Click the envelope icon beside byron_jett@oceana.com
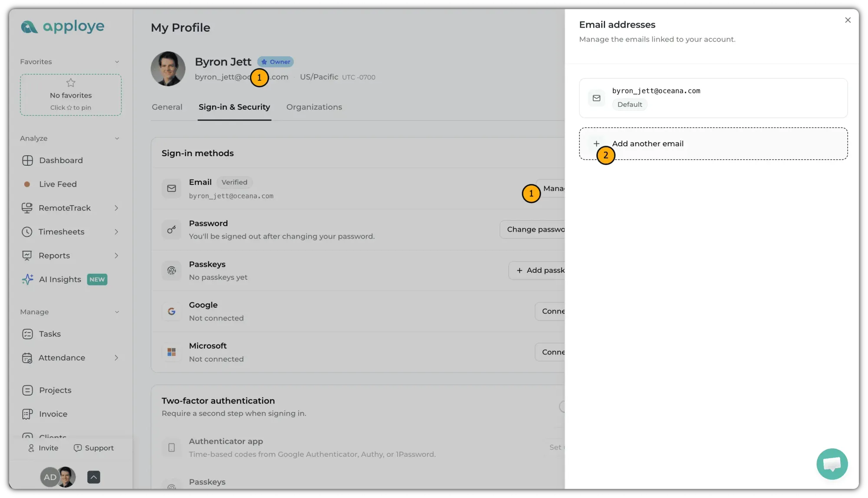This screenshot has height=498, width=868. pos(597,98)
